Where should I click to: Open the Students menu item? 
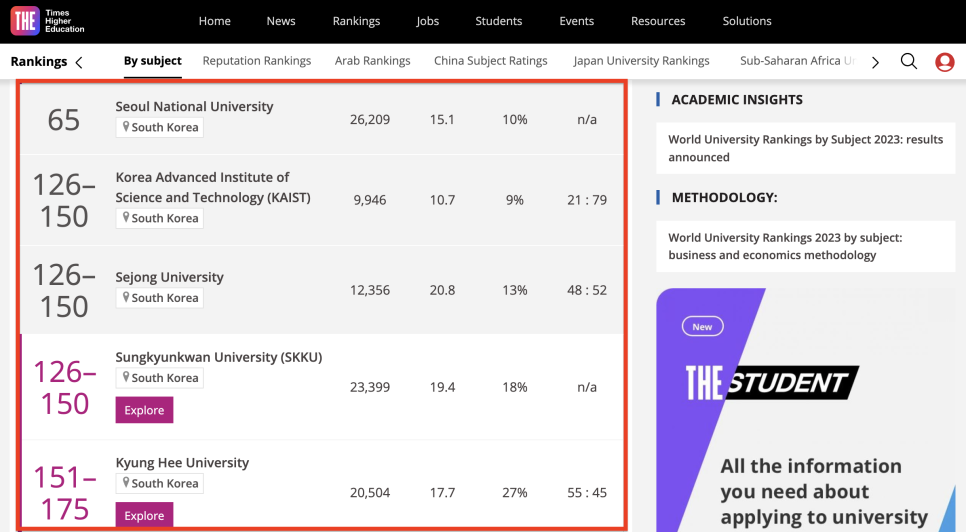click(x=498, y=21)
